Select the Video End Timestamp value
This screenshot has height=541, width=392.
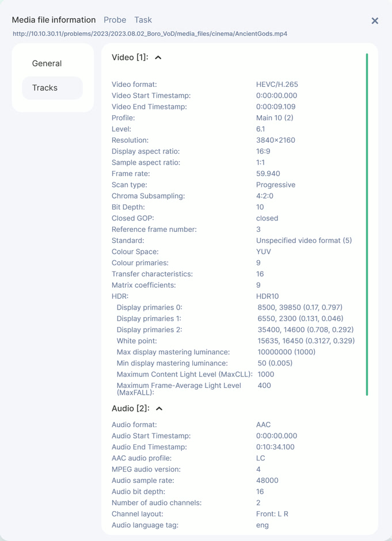click(276, 107)
